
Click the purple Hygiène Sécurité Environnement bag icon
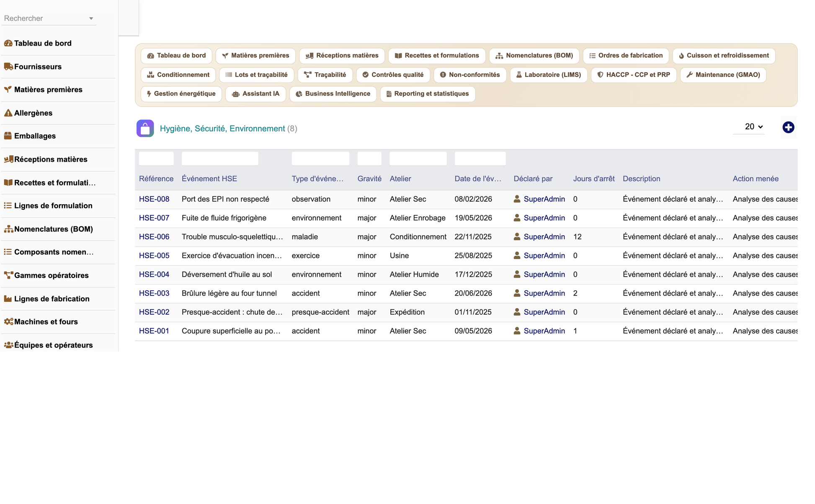pyautogui.click(x=145, y=129)
